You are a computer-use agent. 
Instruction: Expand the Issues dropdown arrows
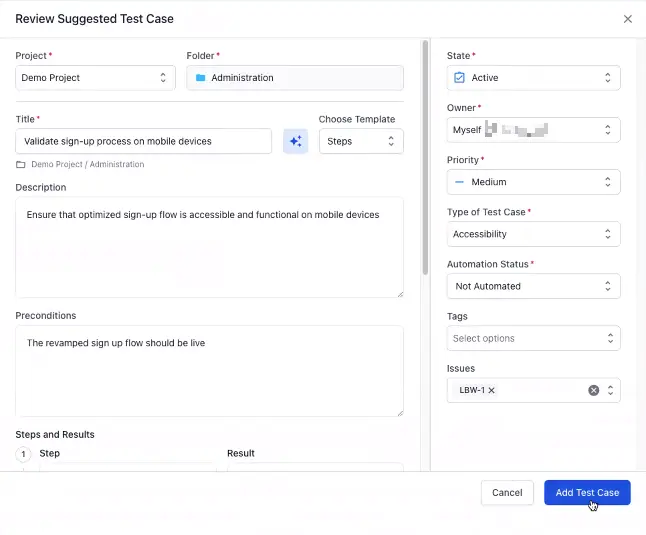(610, 390)
